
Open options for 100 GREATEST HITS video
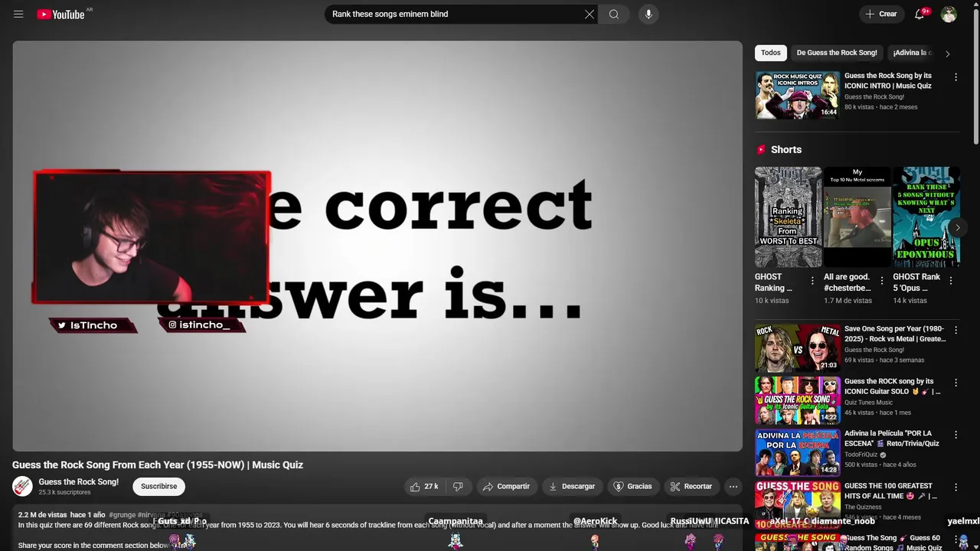[x=955, y=487]
